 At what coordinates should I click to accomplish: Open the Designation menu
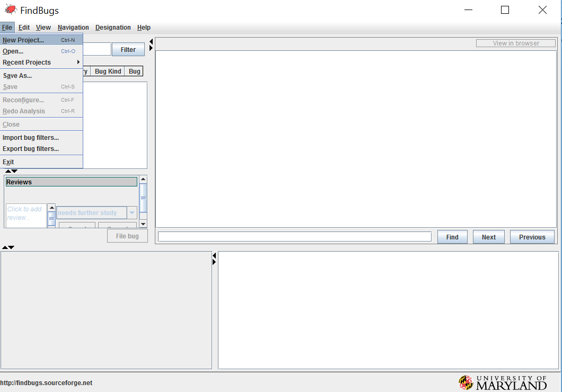113,28
